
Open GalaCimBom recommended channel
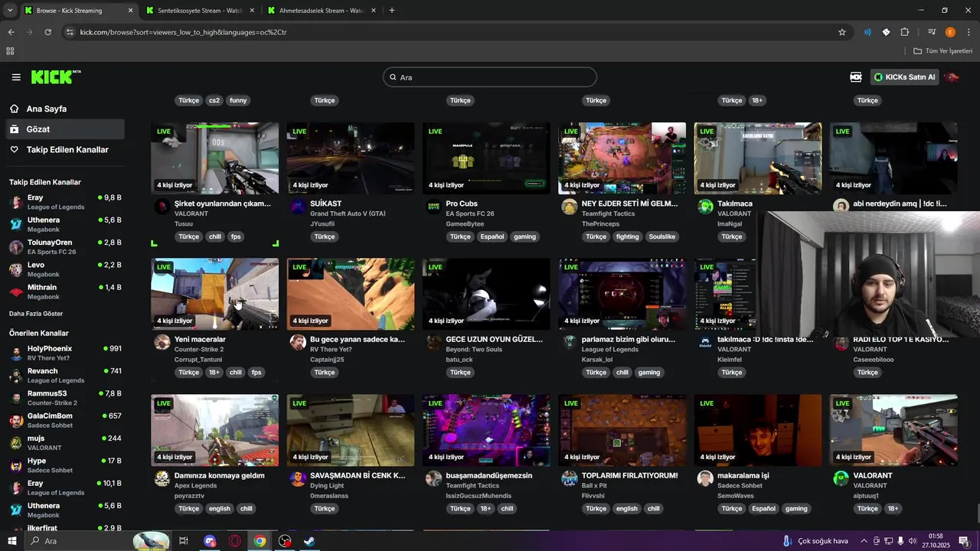coord(64,420)
